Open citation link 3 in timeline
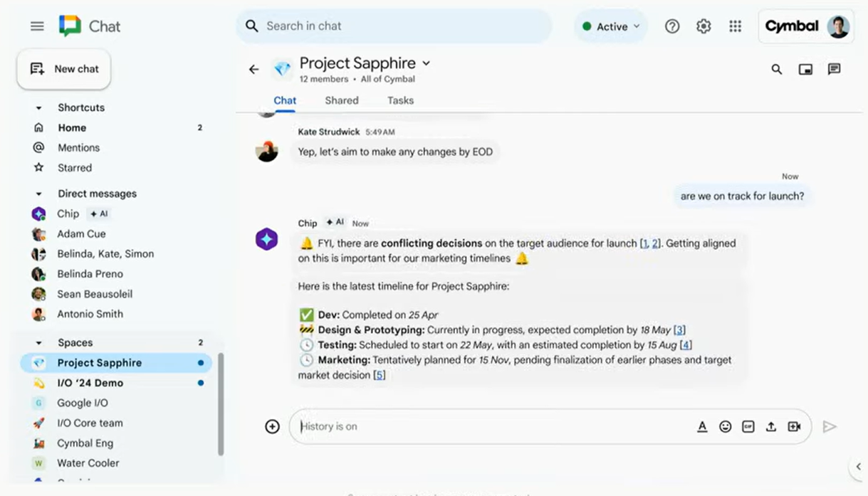868x496 pixels. 679,329
